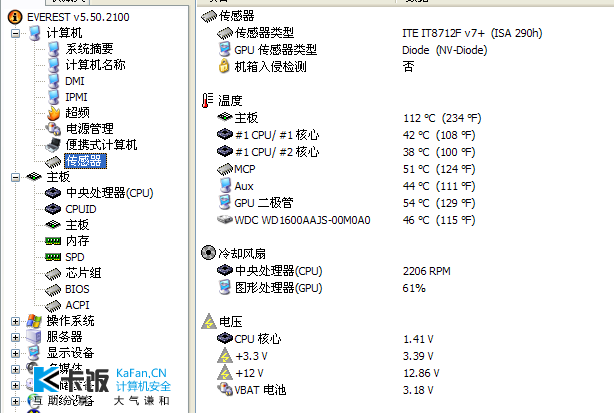Click the 2206 RPM value
Screen dimensions: 614x413
tap(426, 271)
